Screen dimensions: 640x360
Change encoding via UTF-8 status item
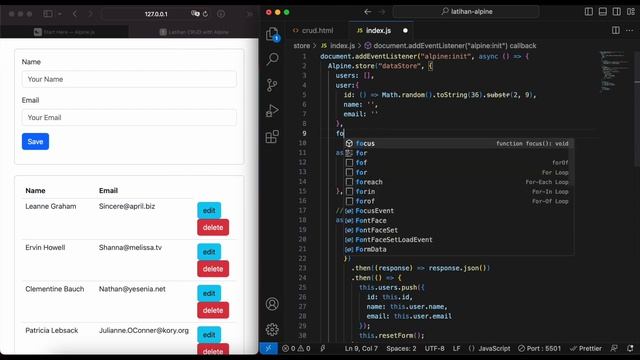(435, 348)
